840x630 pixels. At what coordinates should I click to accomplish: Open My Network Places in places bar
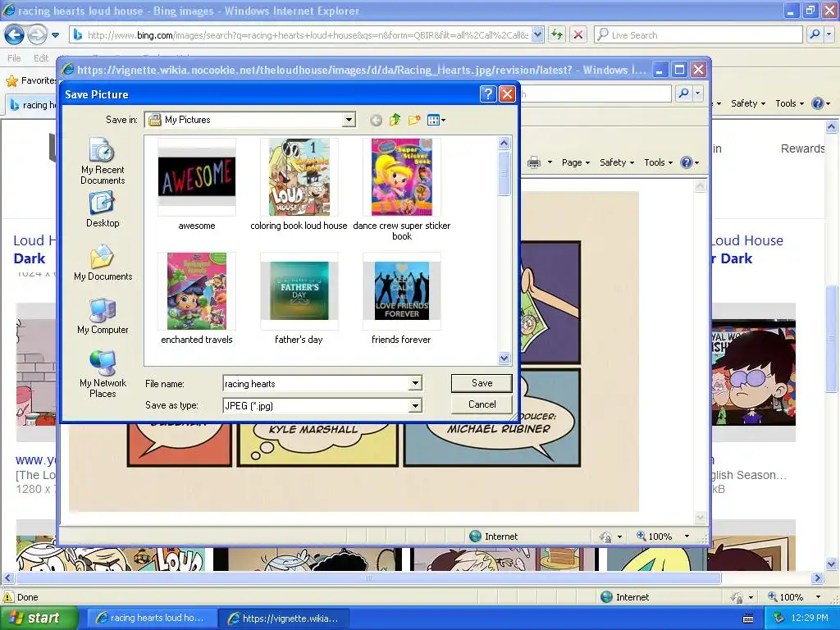click(x=103, y=374)
